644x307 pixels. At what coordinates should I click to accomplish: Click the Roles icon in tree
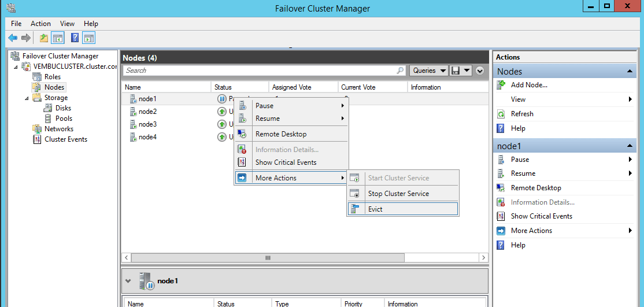(x=37, y=77)
